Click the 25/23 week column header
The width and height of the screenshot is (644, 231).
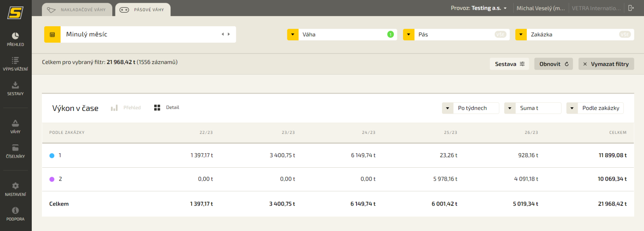pyautogui.click(x=450, y=133)
